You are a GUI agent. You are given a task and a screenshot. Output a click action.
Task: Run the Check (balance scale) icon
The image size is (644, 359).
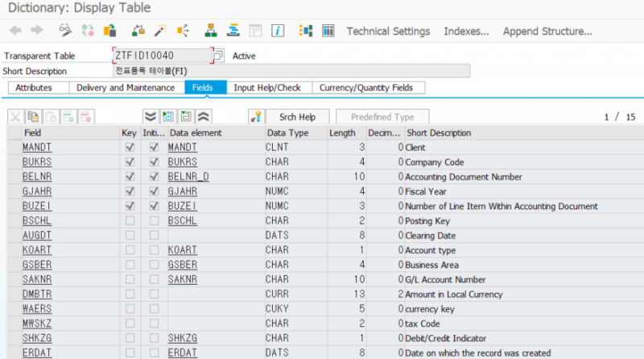click(138, 31)
